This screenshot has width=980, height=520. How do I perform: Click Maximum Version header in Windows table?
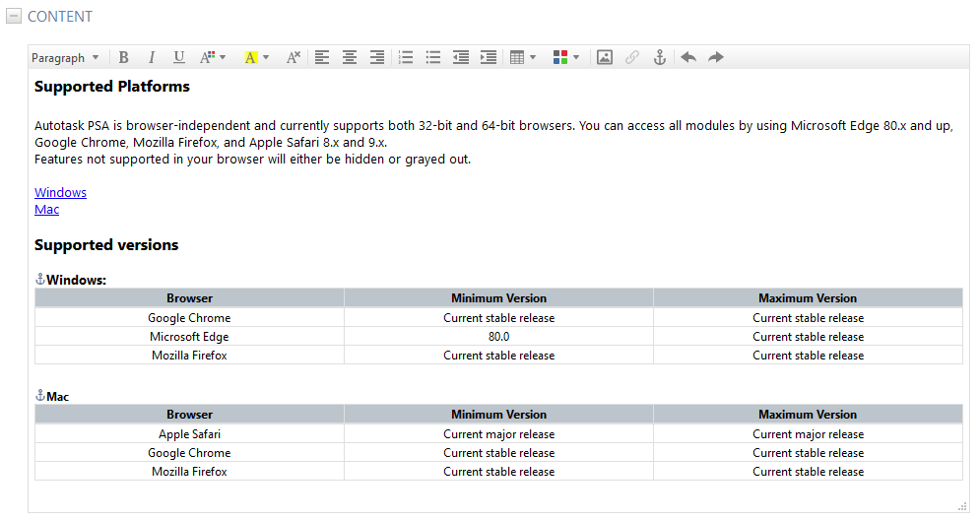click(808, 298)
